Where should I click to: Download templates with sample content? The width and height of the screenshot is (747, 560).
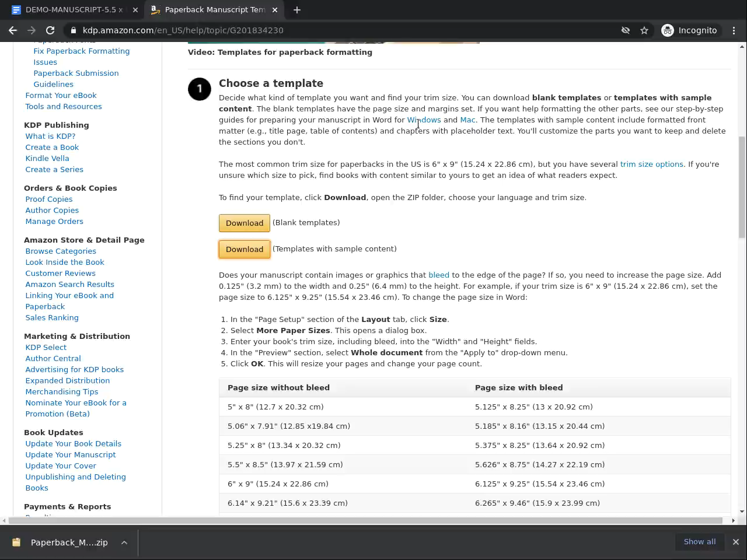coord(244,249)
